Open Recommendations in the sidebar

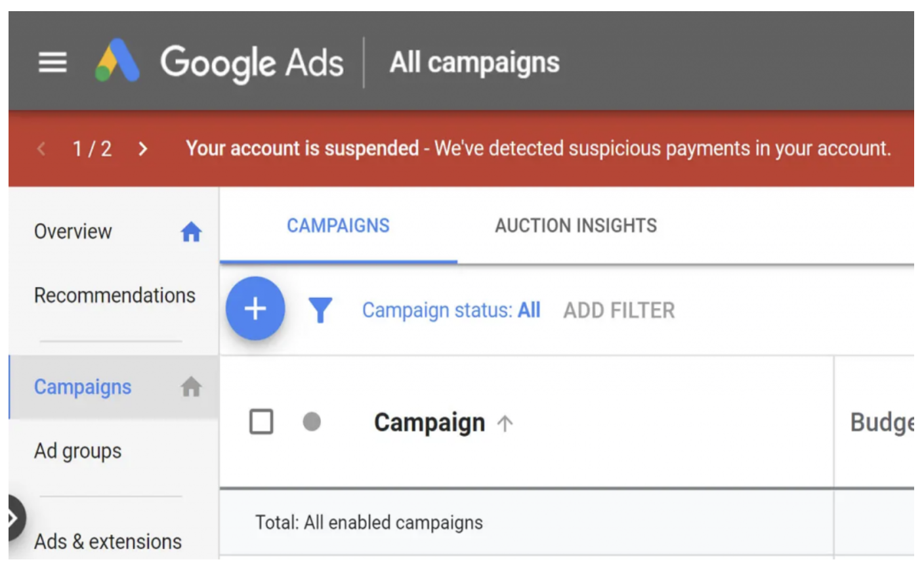pos(114,295)
